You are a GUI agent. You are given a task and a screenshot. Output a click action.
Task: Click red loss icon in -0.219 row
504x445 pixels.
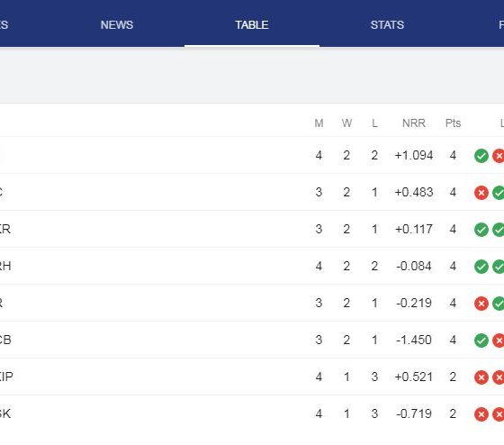point(481,304)
